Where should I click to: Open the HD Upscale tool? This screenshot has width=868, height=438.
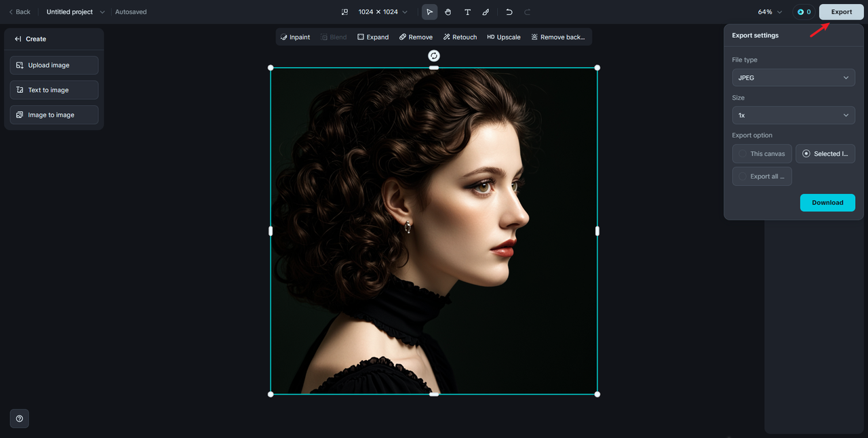504,37
